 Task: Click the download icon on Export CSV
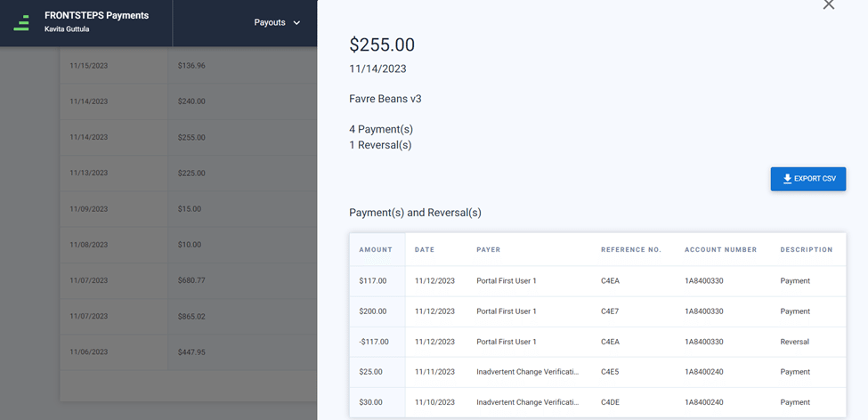(x=787, y=179)
